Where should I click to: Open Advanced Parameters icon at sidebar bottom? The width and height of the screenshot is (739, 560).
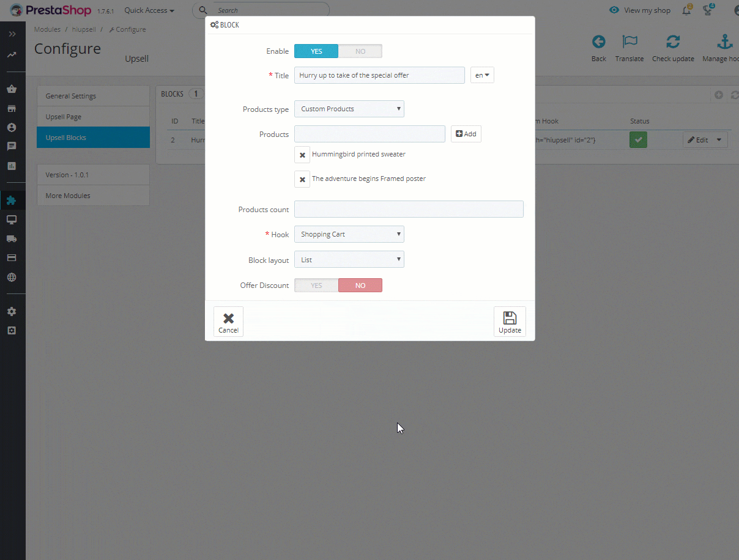pyautogui.click(x=12, y=331)
